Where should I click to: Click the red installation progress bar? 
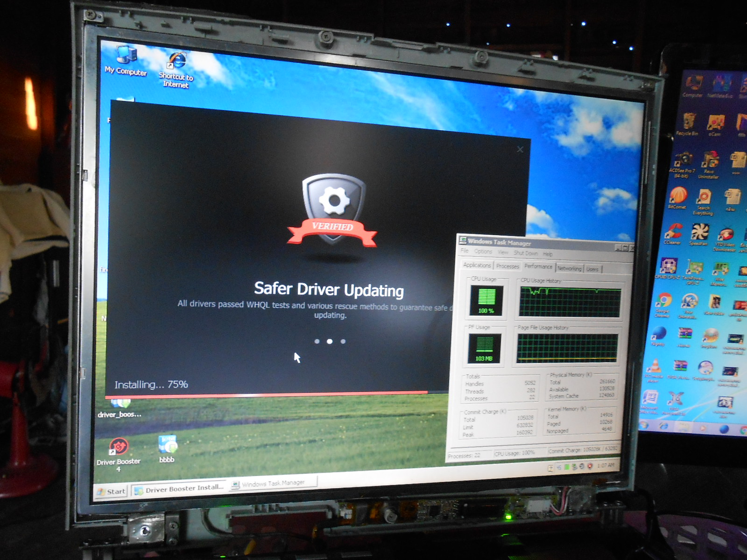[x=266, y=394]
